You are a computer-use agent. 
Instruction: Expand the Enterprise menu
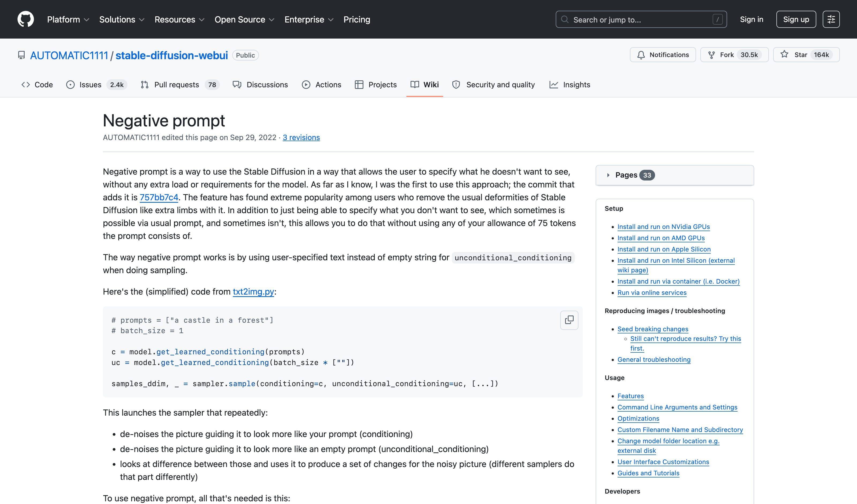pos(309,19)
